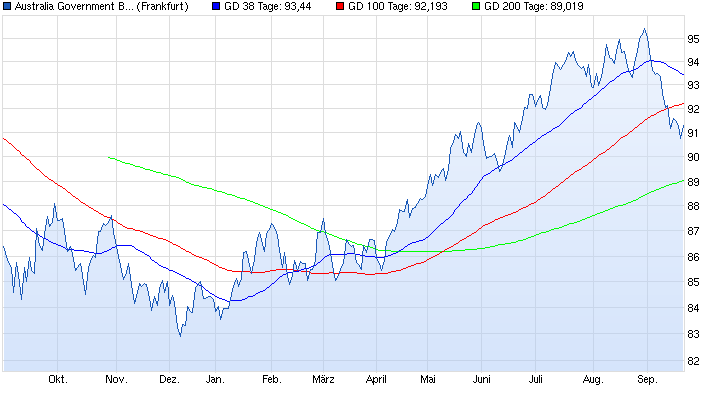Image resolution: width=726 pixels, height=405 pixels.
Task: Click the blue Australia Government Bond legend swatch
Action: [8, 7]
